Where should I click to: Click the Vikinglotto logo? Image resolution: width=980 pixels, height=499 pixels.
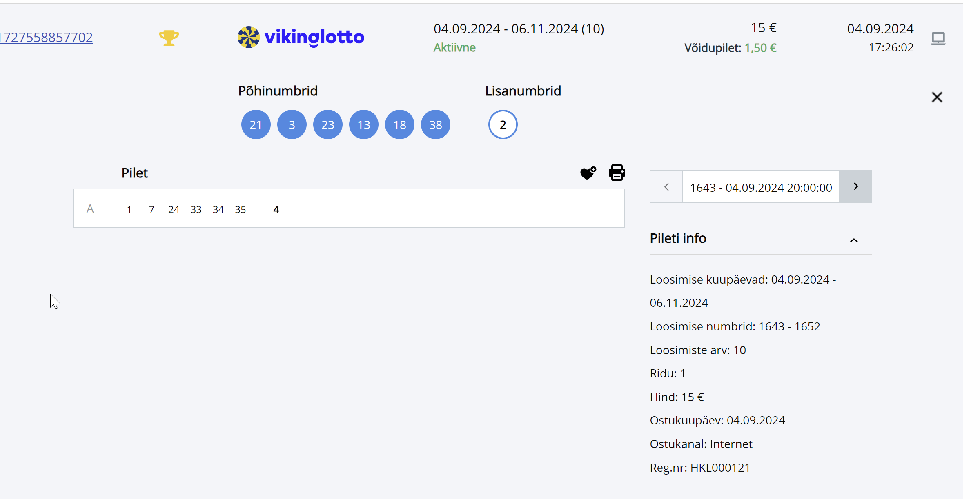point(301,37)
